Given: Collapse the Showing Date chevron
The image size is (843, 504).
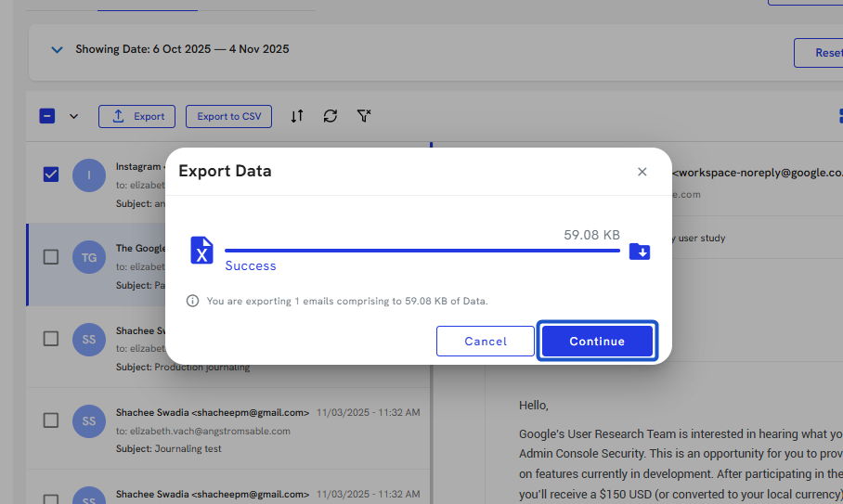Looking at the screenshot, I should click(57, 49).
